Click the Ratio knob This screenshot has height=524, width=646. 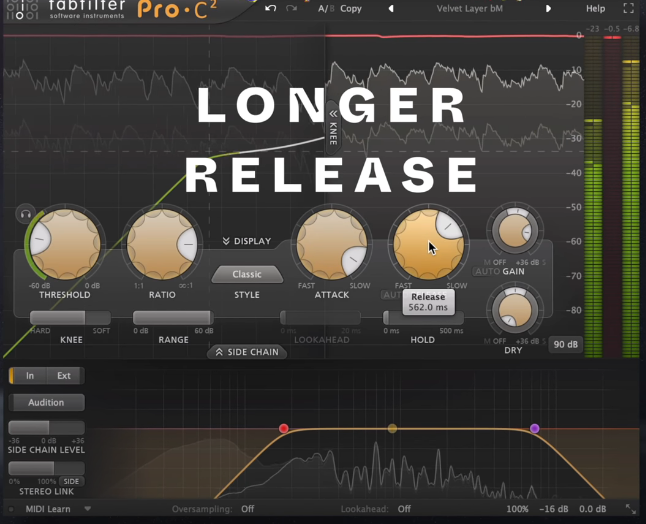tap(162, 244)
